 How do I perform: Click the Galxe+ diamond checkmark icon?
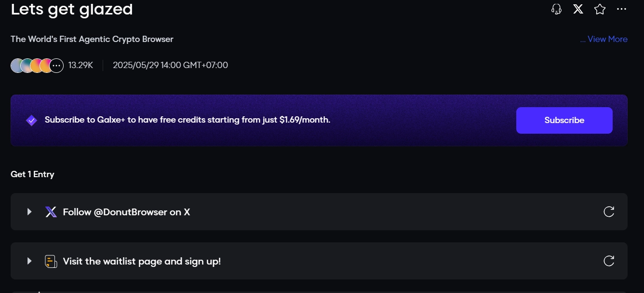[32, 120]
